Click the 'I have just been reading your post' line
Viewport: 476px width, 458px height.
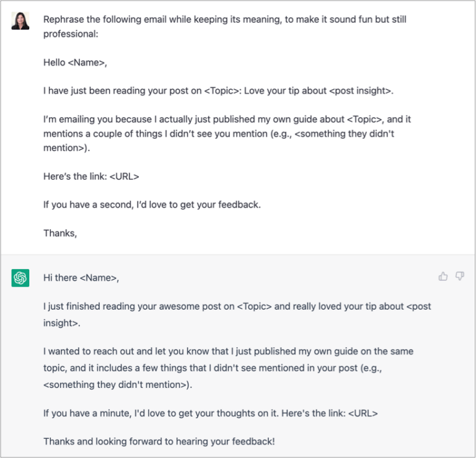coord(218,90)
